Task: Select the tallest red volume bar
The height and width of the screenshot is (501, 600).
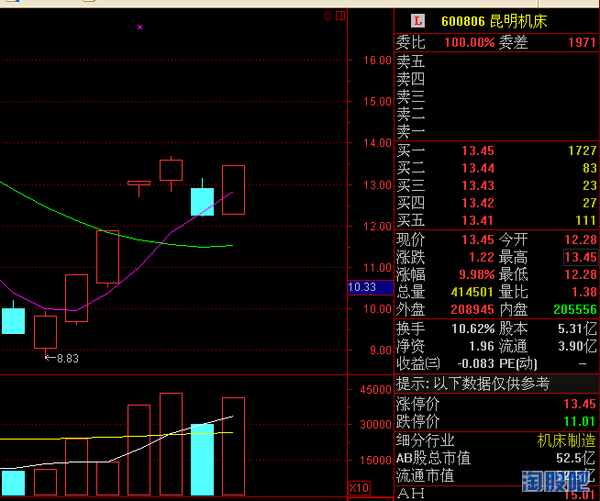Action: [x=171, y=444]
